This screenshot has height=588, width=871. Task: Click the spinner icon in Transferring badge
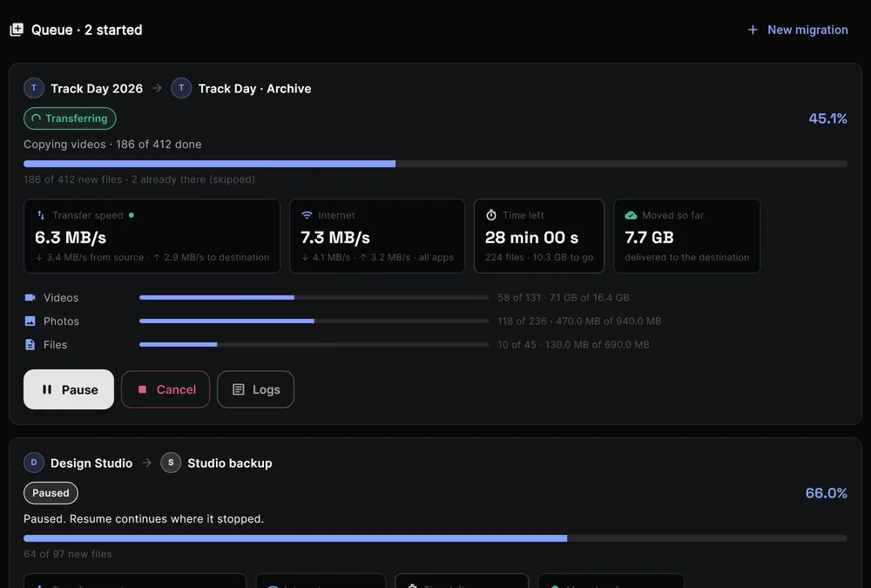coord(36,118)
